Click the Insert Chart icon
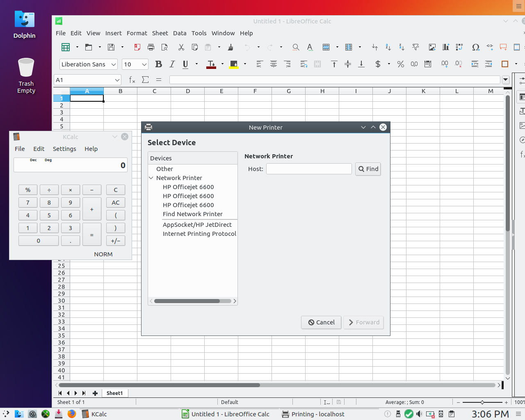This screenshot has width=525, height=420. coord(446,47)
